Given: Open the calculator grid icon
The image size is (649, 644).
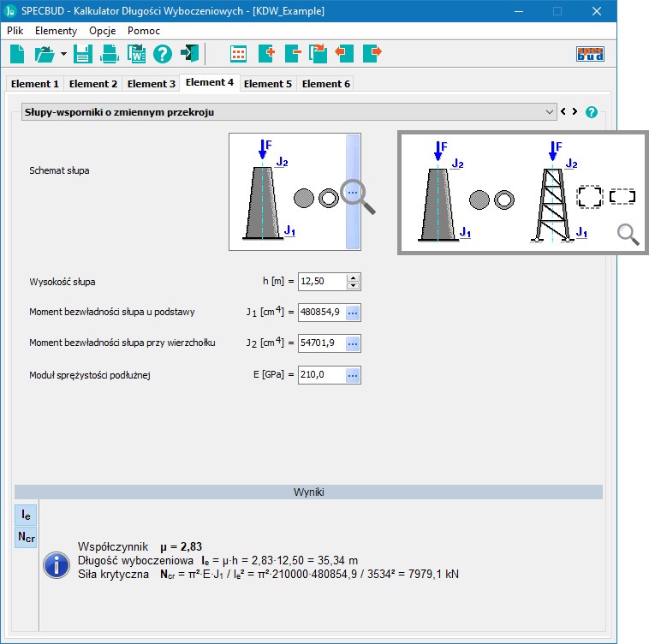Looking at the screenshot, I should [x=239, y=55].
